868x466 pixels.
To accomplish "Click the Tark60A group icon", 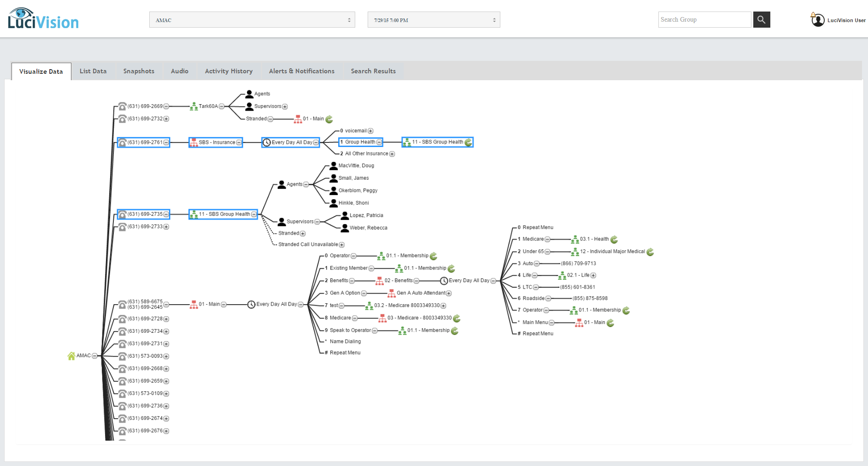I will point(194,106).
